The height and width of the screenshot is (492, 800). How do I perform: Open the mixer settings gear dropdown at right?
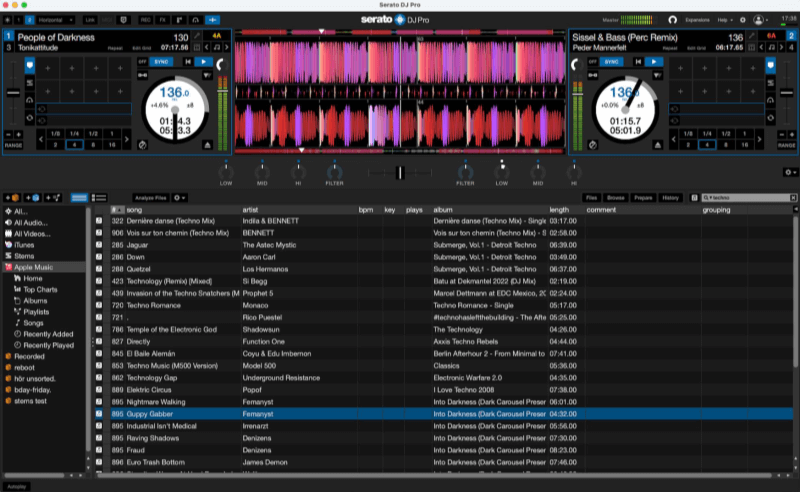click(x=790, y=172)
